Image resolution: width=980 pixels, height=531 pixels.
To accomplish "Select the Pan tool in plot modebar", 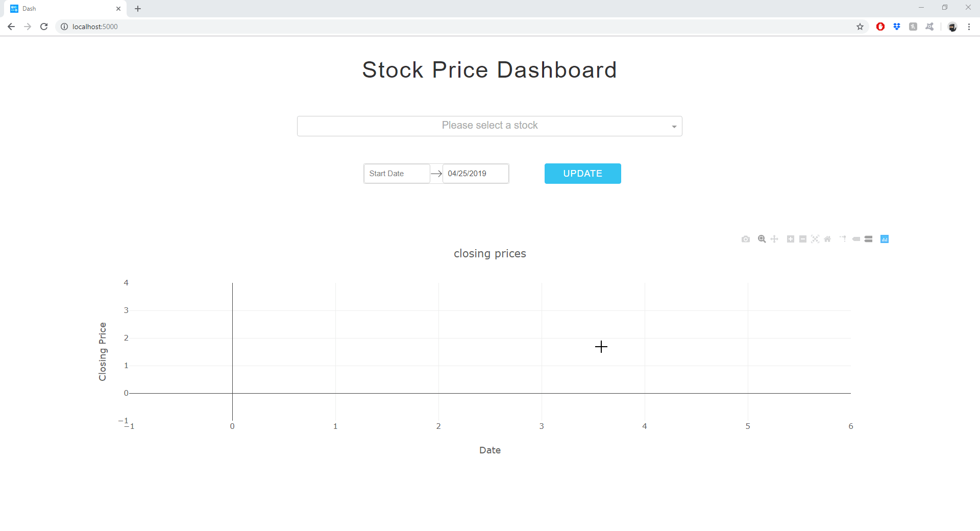I will (774, 239).
